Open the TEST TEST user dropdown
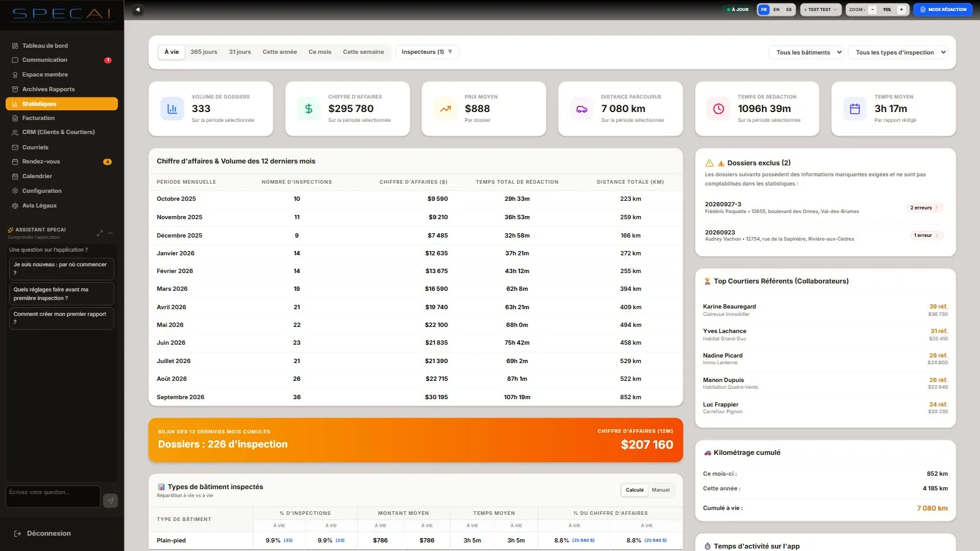980x551 pixels. [x=821, y=10]
